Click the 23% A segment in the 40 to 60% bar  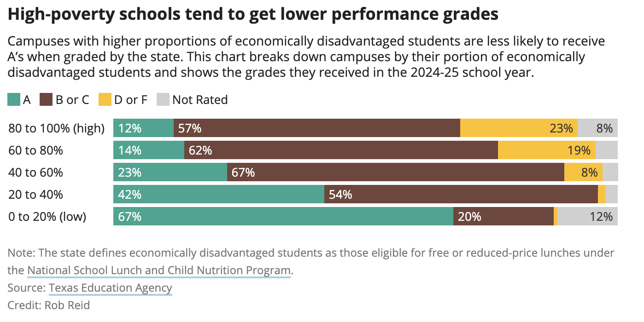pyautogui.click(x=170, y=172)
